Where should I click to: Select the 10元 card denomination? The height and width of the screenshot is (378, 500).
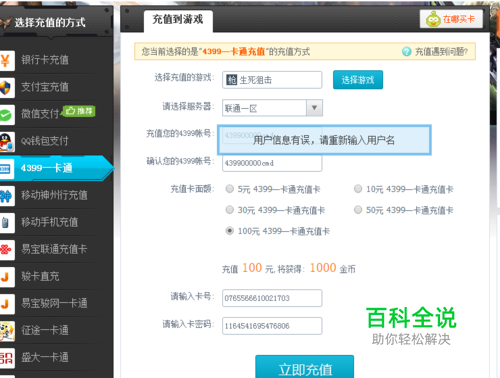358,189
